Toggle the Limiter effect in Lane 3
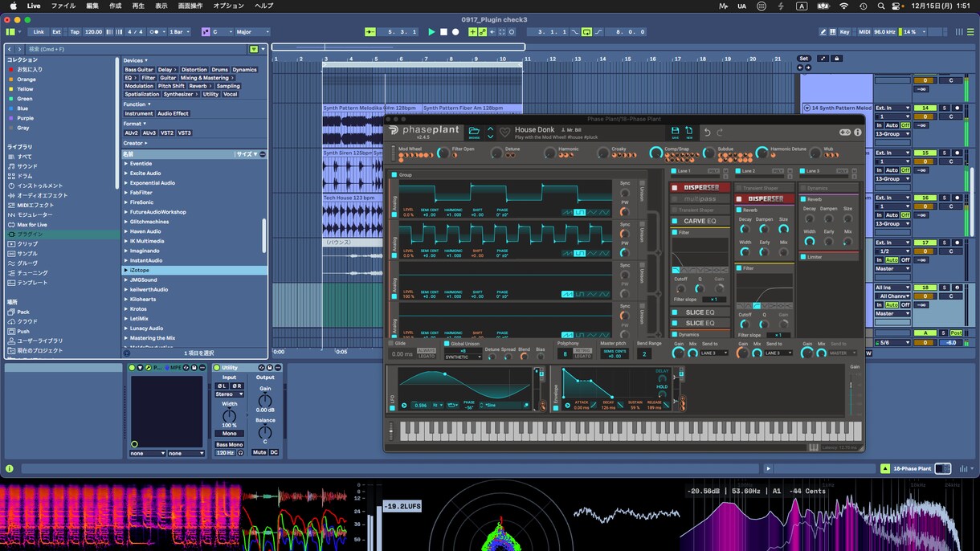This screenshot has height=551, width=980. (x=803, y=257)
